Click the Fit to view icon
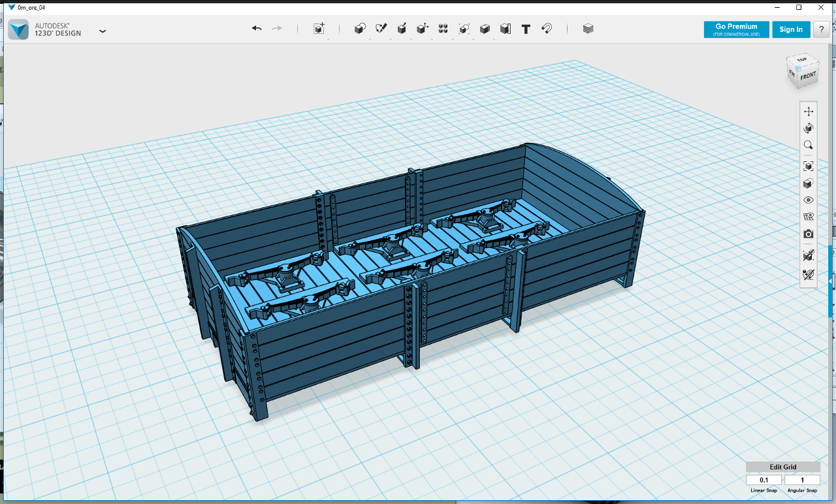This screenshot has width=836, height=504. (x=809, y=166)
